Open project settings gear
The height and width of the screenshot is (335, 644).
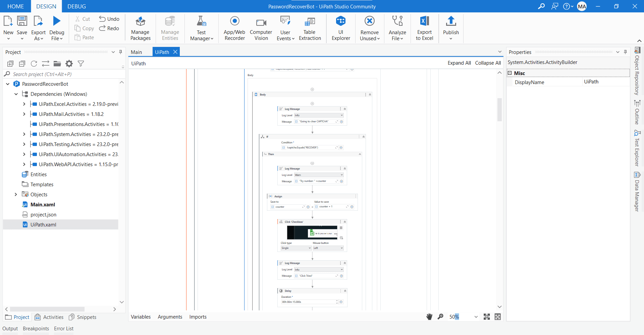tap(69, 64)
